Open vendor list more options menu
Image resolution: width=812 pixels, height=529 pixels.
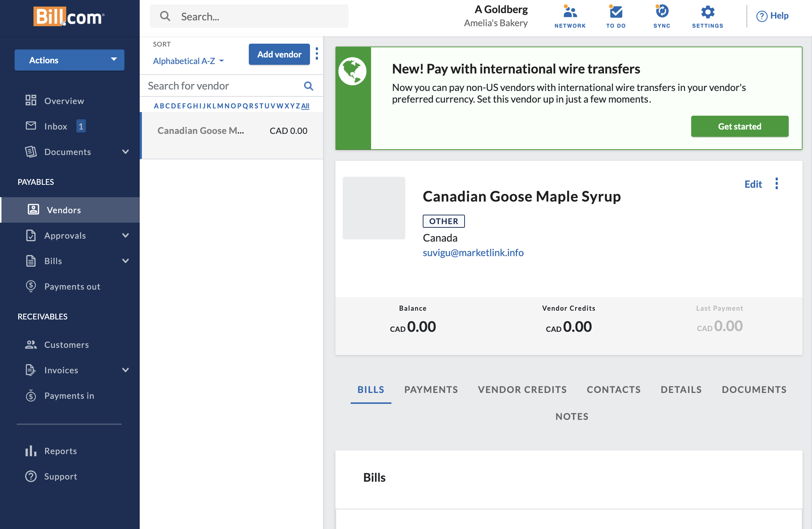317,54
